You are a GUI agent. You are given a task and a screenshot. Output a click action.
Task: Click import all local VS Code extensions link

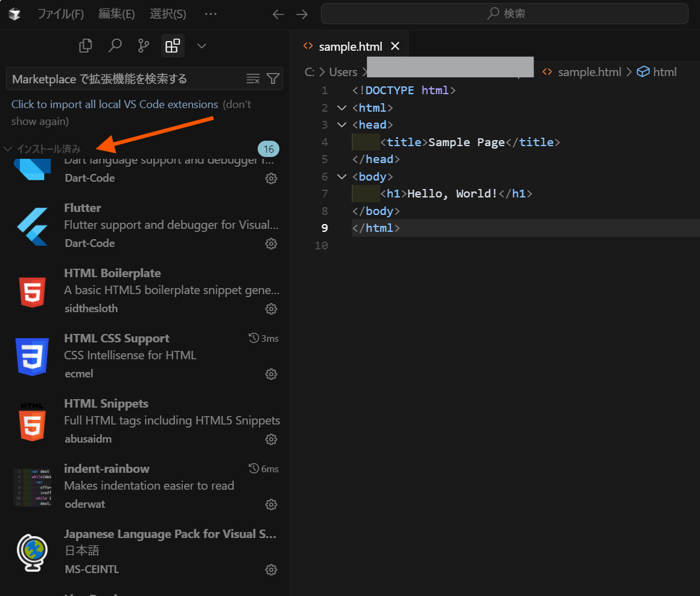[115, 104]
